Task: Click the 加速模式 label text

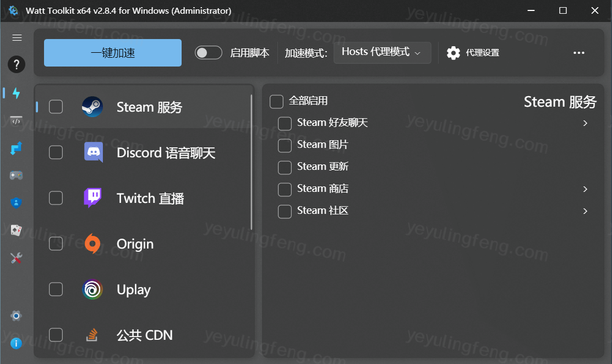Action: [x=306, y=53]
